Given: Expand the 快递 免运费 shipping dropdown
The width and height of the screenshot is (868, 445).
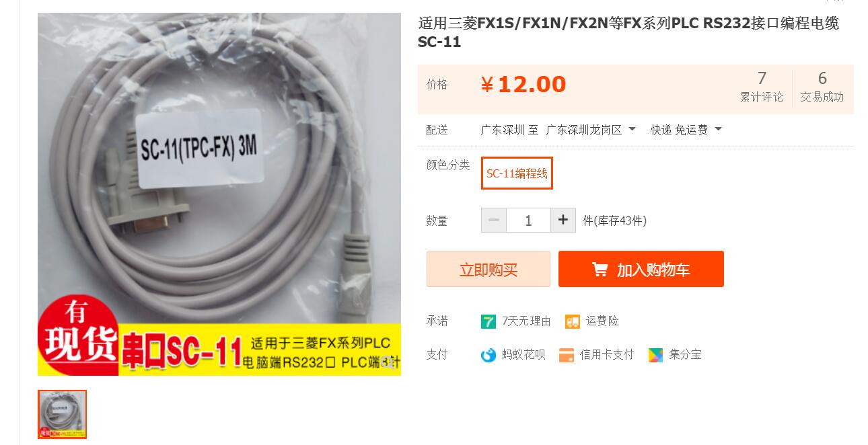Looking at the screenshot, I should point(718,130).
